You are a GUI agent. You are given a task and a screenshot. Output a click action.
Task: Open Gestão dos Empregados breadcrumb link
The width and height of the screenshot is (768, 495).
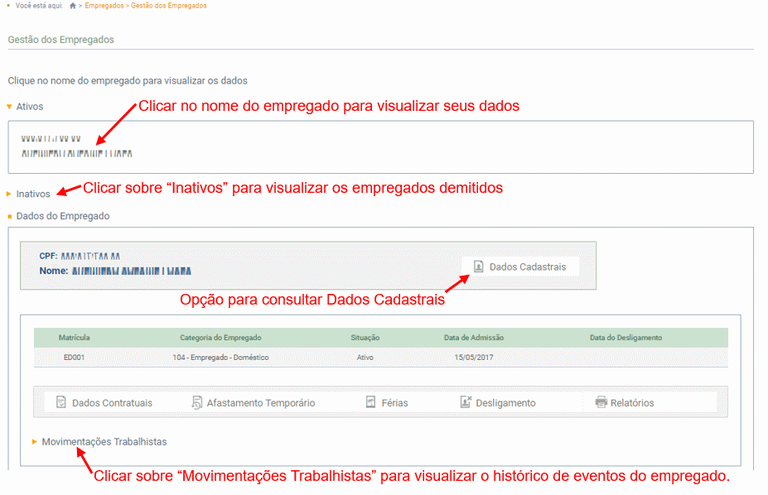168,6
